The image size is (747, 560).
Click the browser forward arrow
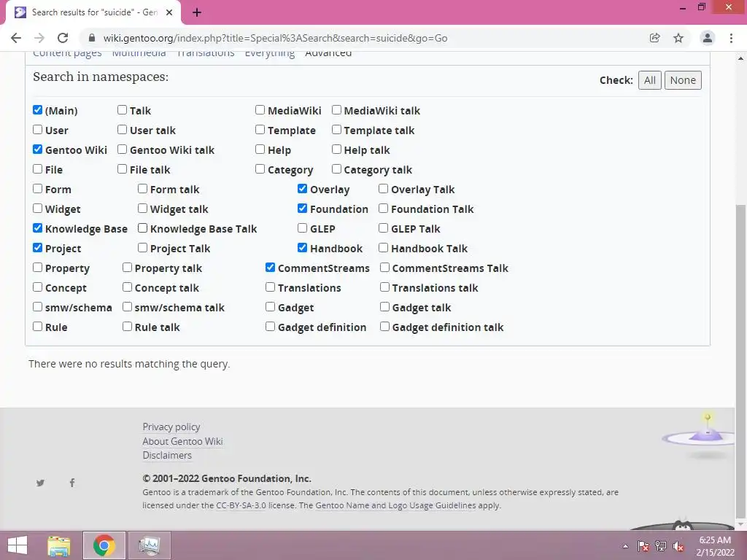39,38
